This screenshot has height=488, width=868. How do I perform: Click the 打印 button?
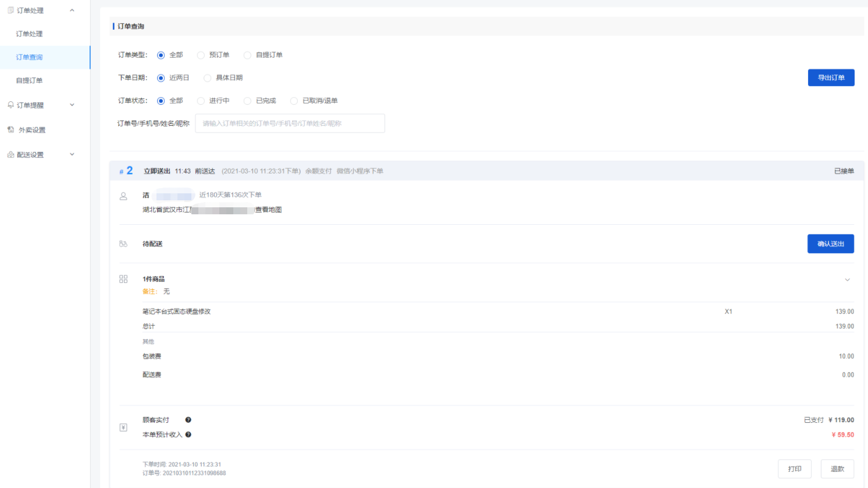(x=795, y=469)
